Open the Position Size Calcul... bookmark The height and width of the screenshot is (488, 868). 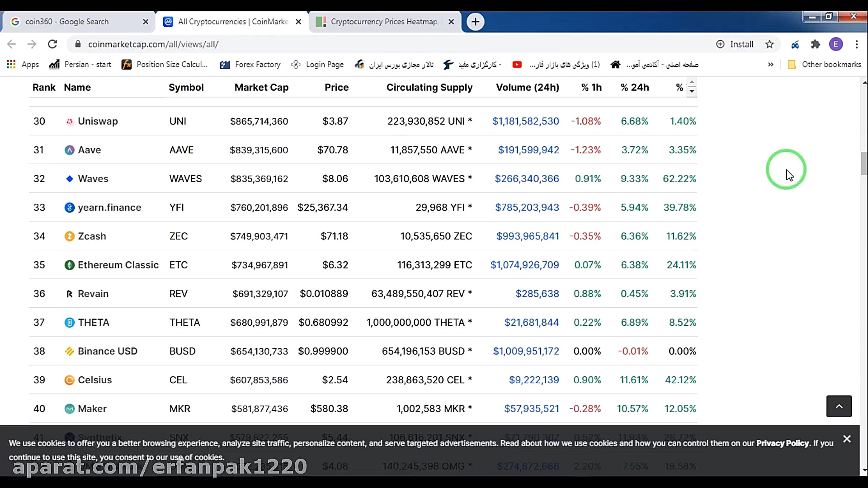pyautogui.click(x=165, y=65)
